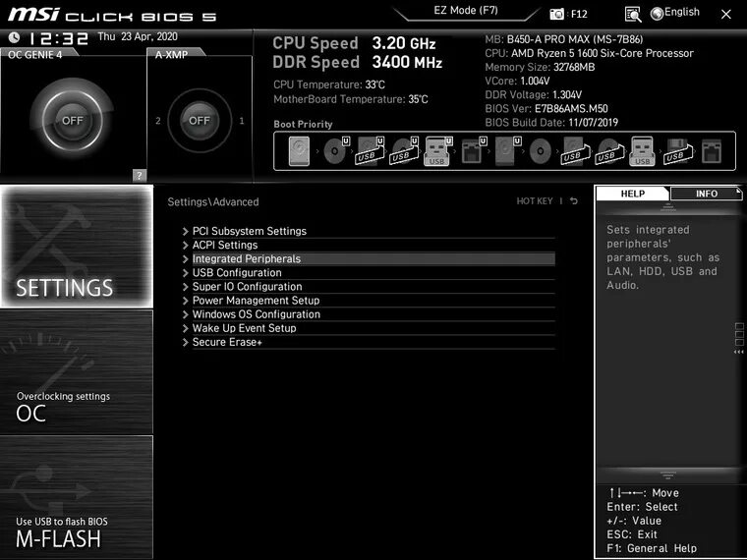Open the HOT KEY list
The image size is (747, 560).
pyautogui.click(x=535, y=201)
